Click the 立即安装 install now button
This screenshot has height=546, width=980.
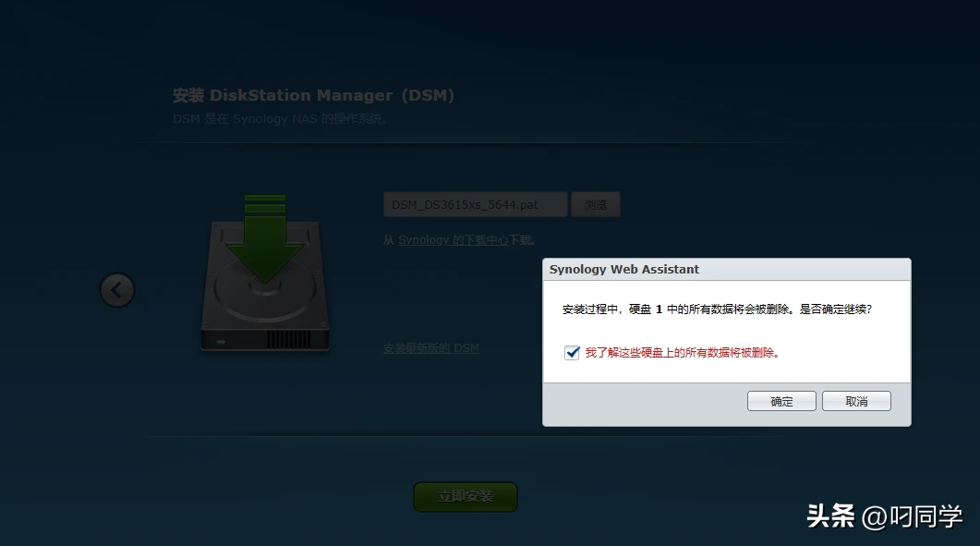(x=465, y=497)
